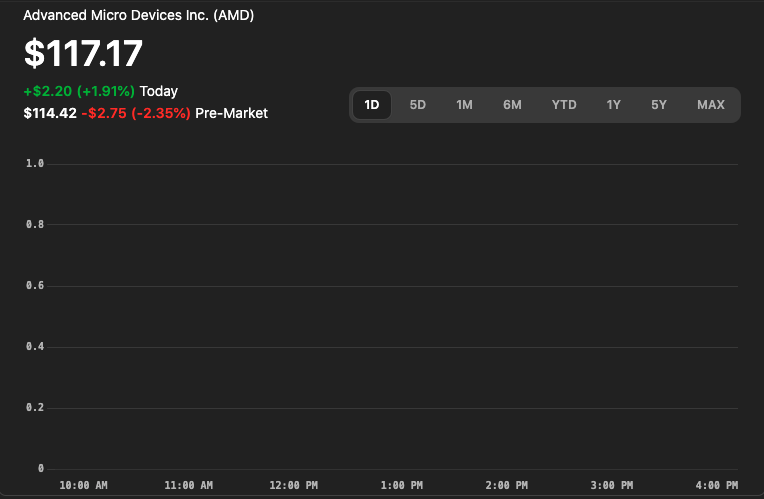The height and width of the screenshot is (499, 764).
Task: Click the Pre-Market label
Action: [x=231, y=113]
